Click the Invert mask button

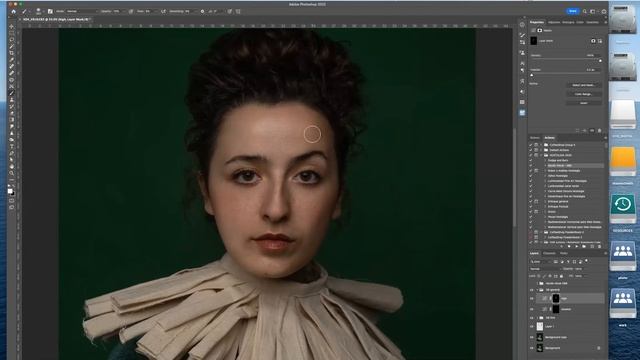[584, 103]
